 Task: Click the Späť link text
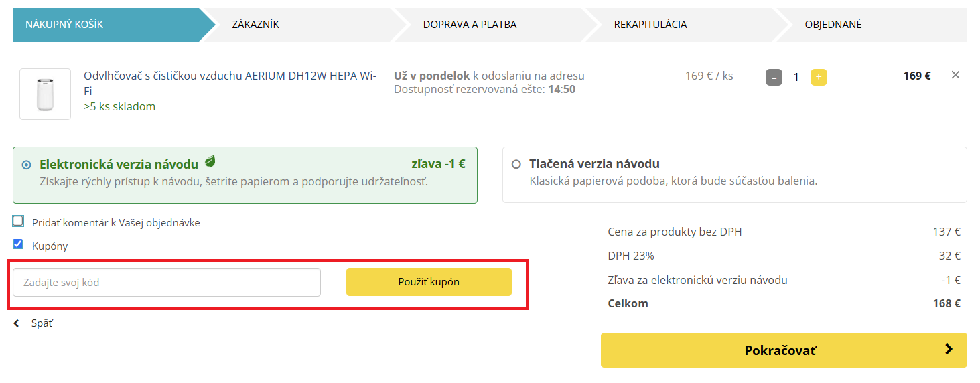42,323
